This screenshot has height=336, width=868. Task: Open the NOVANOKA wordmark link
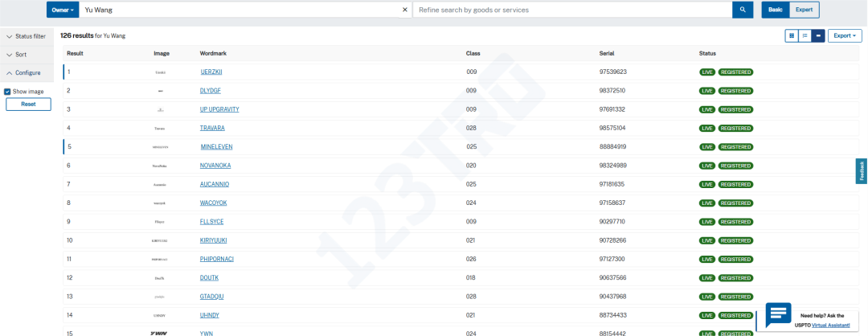click(215, 166)
